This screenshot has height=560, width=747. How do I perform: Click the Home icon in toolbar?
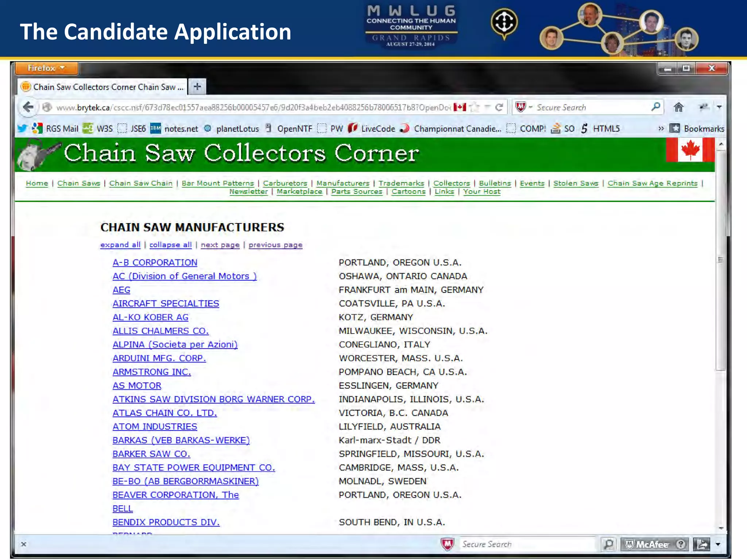[678, 107]
